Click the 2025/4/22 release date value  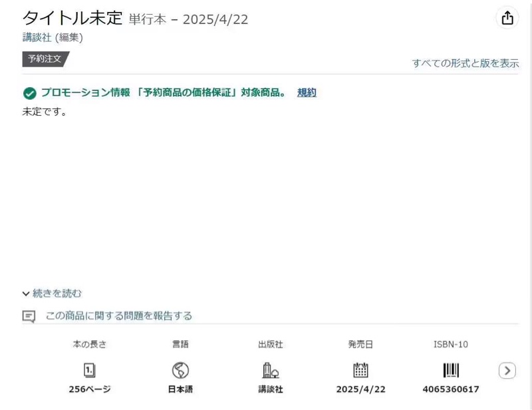[x=360, y=389]
